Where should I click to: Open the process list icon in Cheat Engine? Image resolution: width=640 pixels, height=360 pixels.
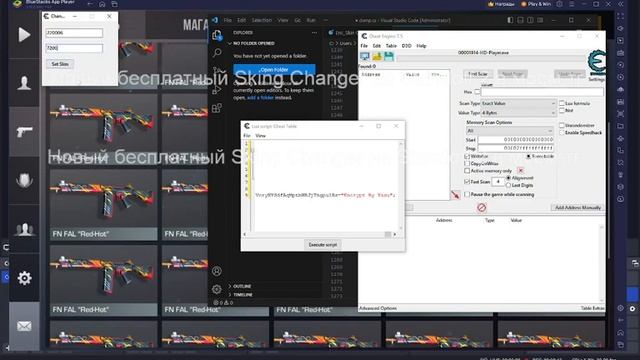click(364, 56)
